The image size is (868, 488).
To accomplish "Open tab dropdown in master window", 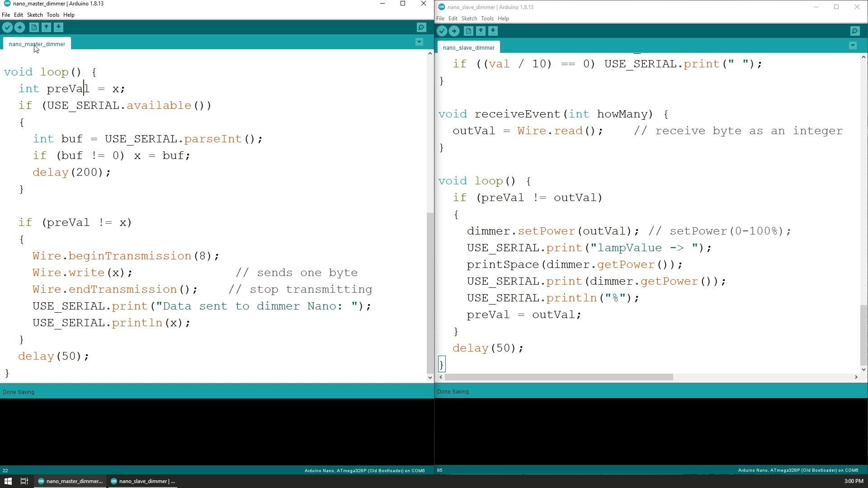I will pos(419,42).
